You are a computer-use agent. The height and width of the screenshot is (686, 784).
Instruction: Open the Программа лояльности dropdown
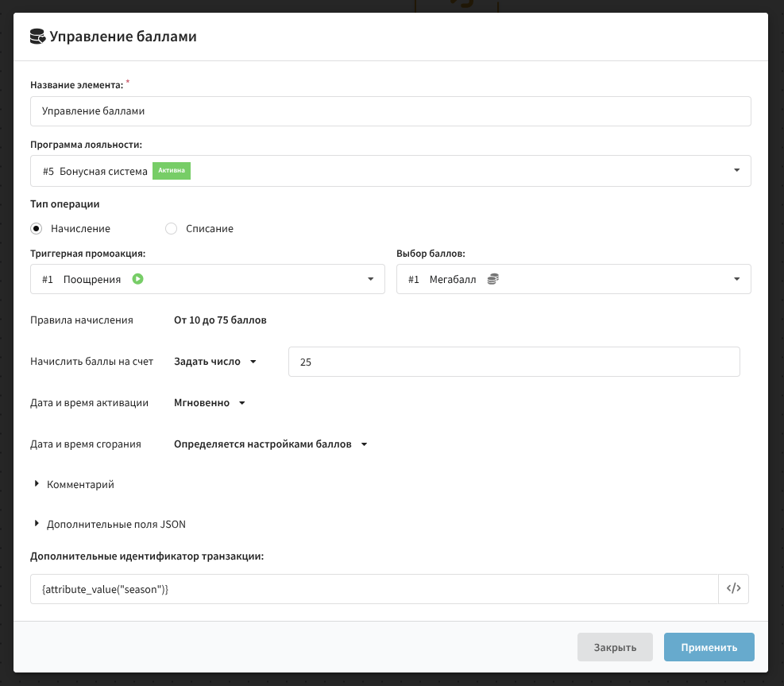390,171
